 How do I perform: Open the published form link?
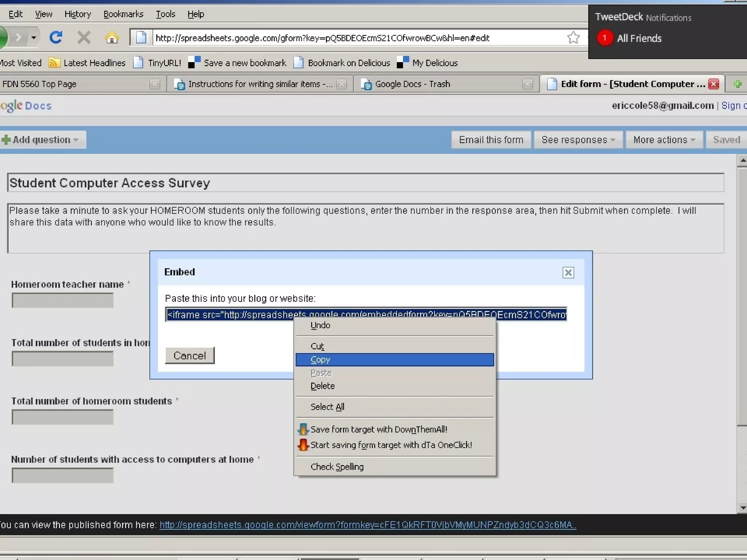click(367, 525)
